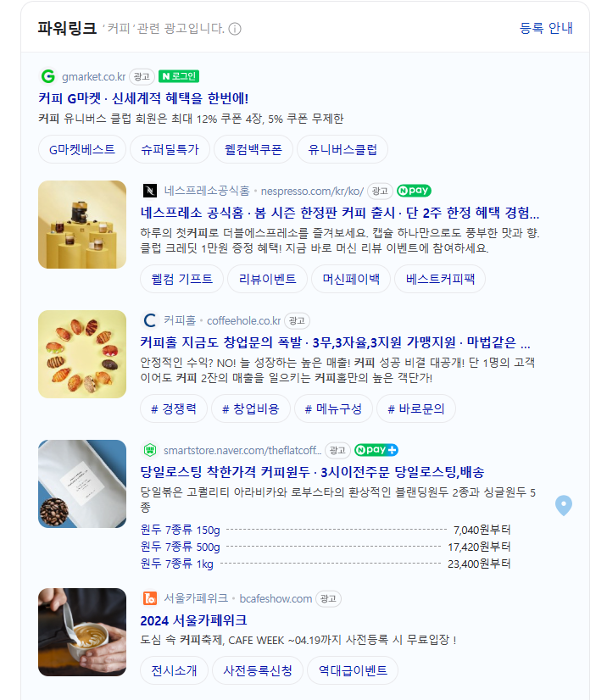Screen dimensions: 607x700
Task: Select the 유니버스클럽 chip
Action: click(x=342, y=149)
